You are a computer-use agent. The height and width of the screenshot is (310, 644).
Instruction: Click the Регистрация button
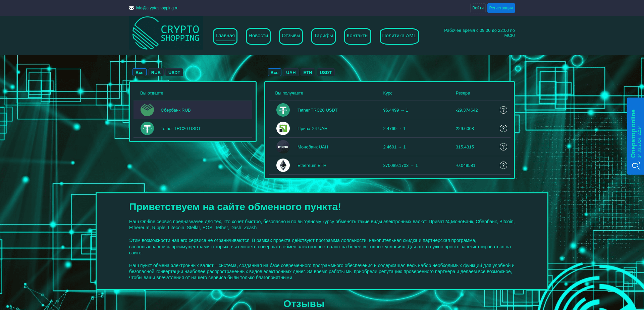click(501, 8)
